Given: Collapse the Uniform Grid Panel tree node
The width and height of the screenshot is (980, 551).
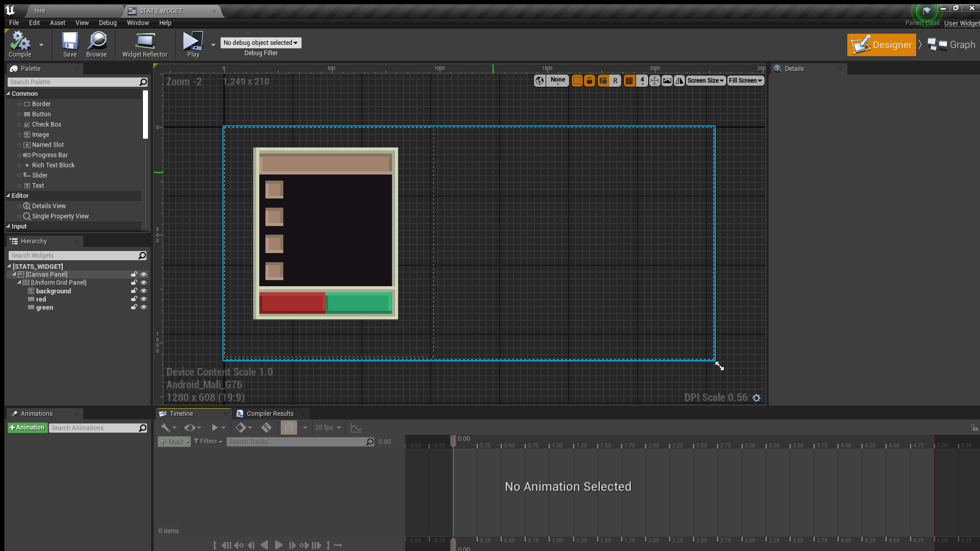Looking at the screenshot, I should pyautogui.click(x=19, y=283).
